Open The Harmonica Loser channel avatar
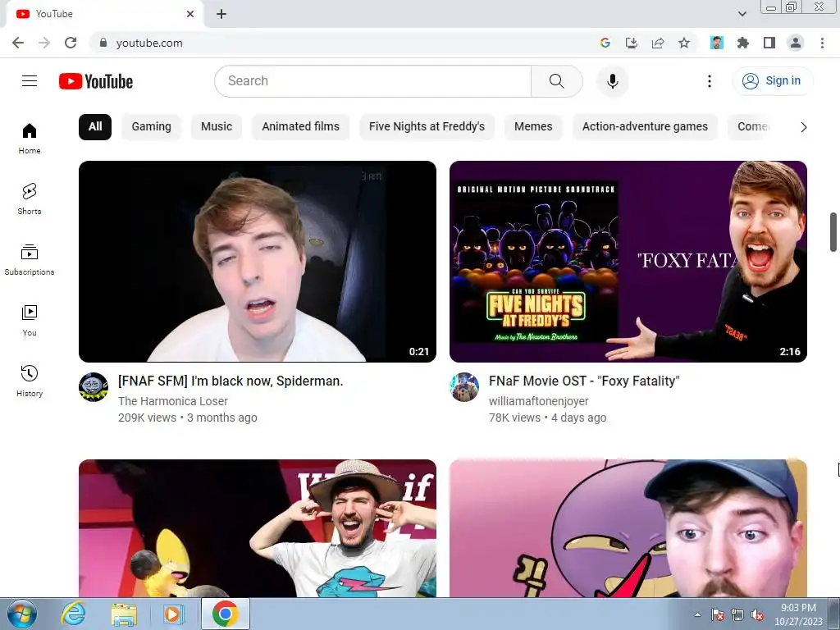The image size is (840, 630). pyautogui.click(x=94, y=387)
